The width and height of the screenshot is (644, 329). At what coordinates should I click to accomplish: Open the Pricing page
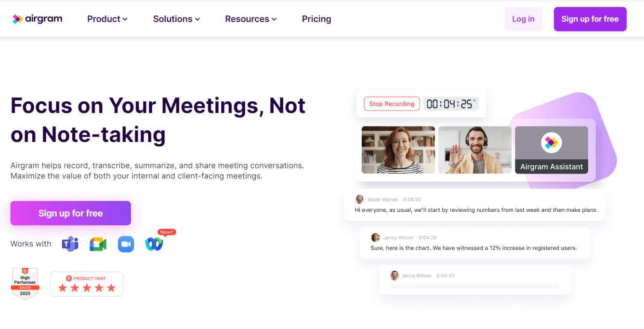click(x=316, y=19)
